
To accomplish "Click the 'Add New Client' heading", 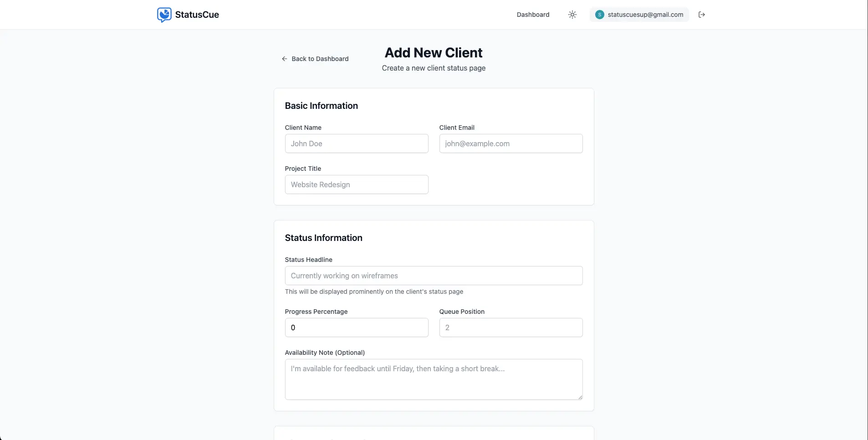I will pos(434,53).
